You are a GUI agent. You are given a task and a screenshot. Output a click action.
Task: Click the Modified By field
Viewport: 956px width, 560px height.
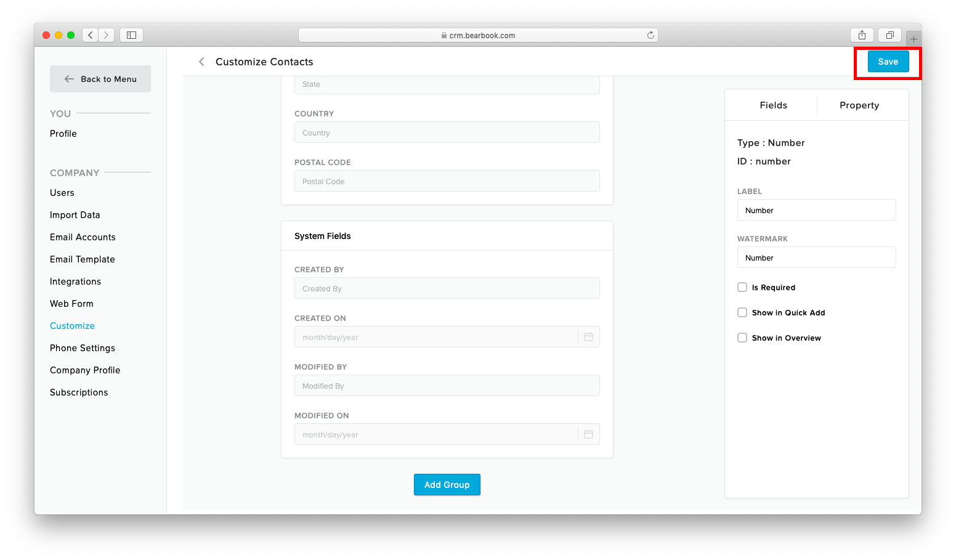(x=447, y=386)
